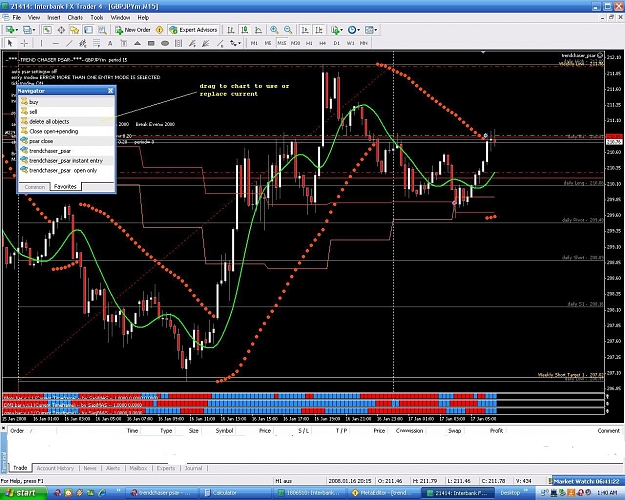Open the Periods clock dropdown

(x=354, y=30)
